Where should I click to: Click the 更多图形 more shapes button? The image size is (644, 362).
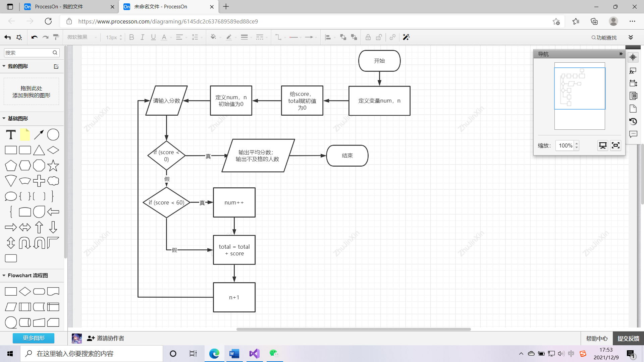[x=34, y=338]
